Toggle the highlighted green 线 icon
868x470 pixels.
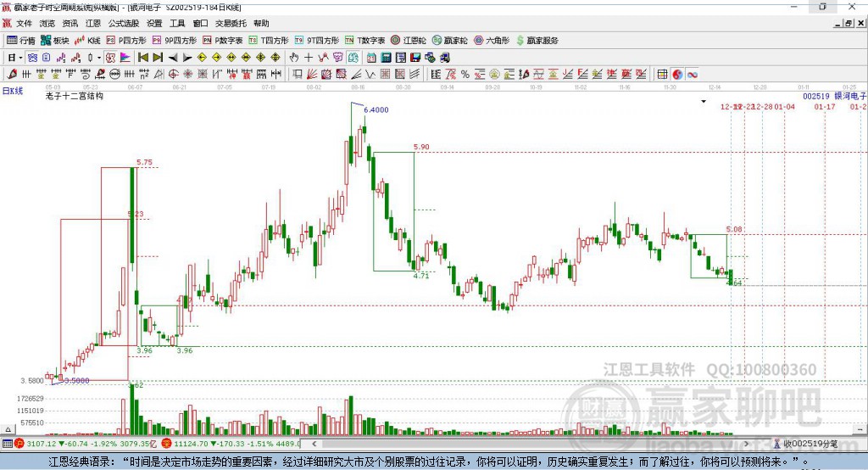point(352,58)
